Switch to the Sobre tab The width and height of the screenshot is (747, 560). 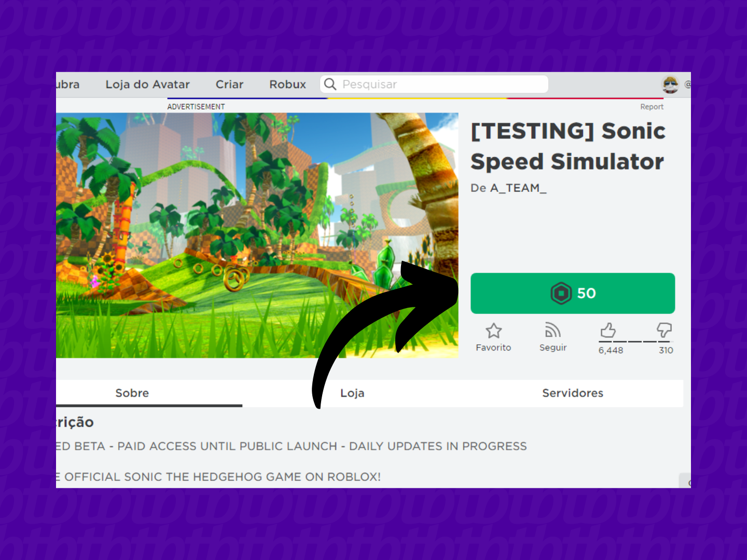tap(132, 393)
